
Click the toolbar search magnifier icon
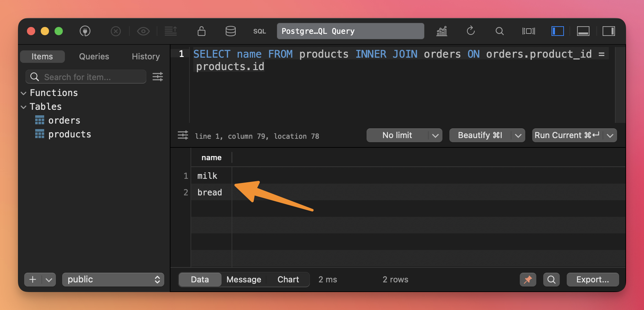click(499, 31)
